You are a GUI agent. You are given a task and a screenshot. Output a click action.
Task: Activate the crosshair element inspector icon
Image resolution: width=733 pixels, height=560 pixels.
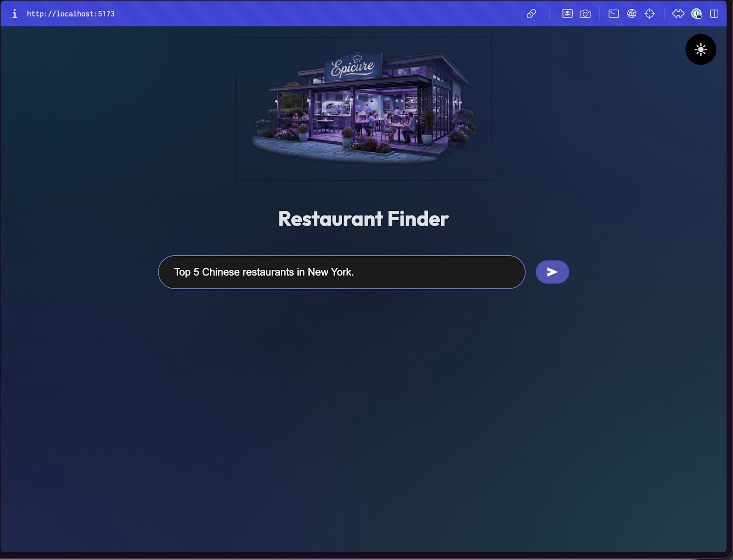coord(649,14)
